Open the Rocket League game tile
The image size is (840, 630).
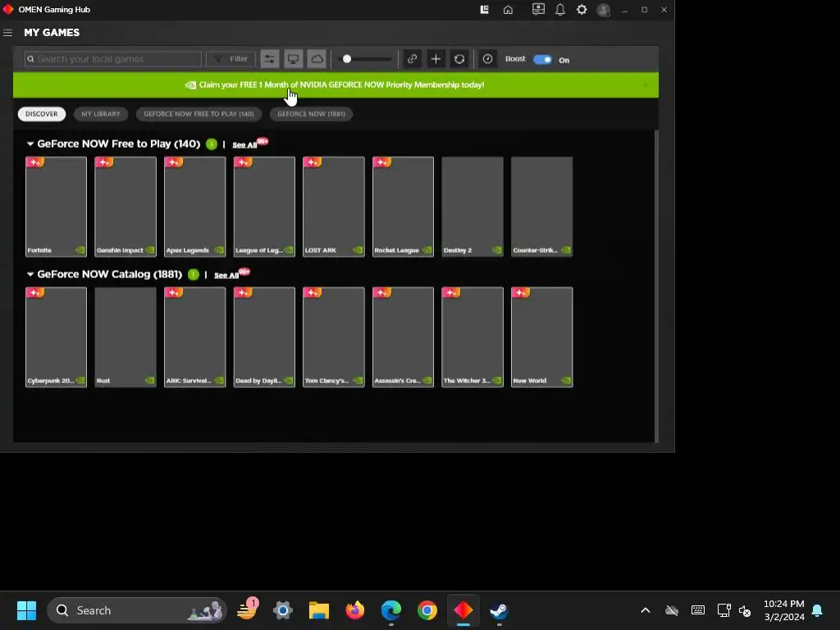click(x=403, y=207)
